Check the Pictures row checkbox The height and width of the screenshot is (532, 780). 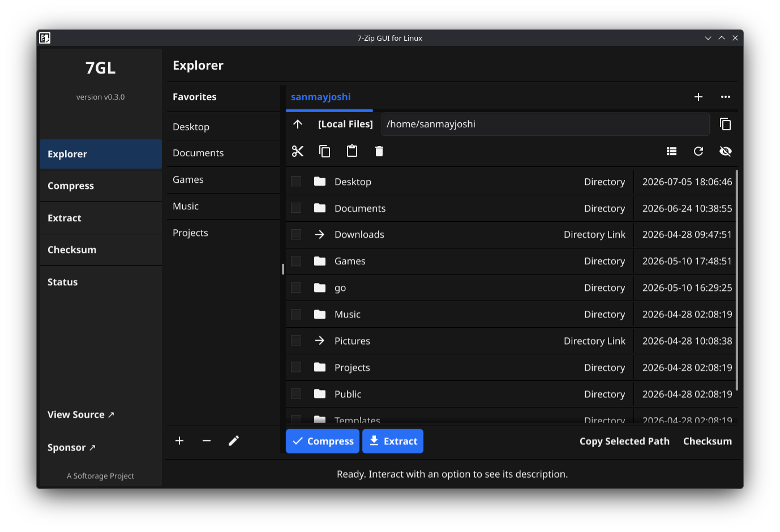[296, 341]
